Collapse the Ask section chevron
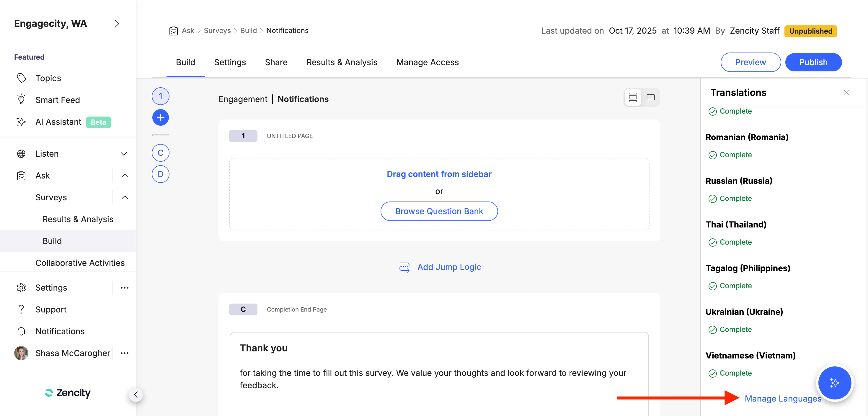The width and height of the screenshot is (868, 416). [x=124, y=176]
